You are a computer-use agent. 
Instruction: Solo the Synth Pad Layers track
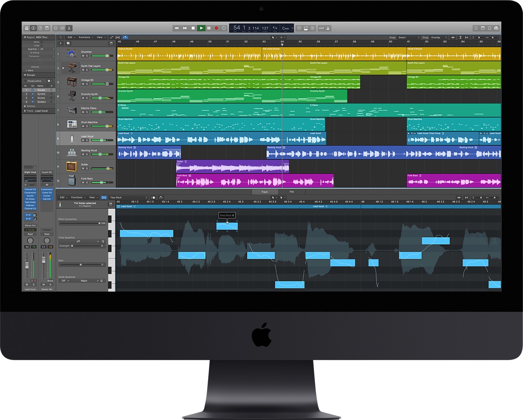(87, 70)
